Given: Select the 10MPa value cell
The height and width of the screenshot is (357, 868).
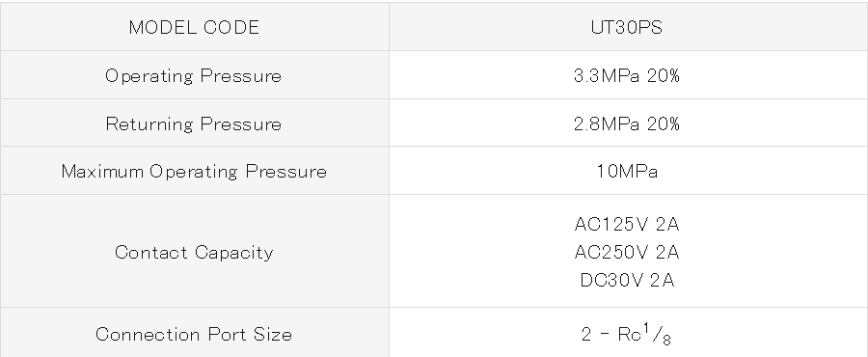Looking at the screenshot, I should point(628,171).
